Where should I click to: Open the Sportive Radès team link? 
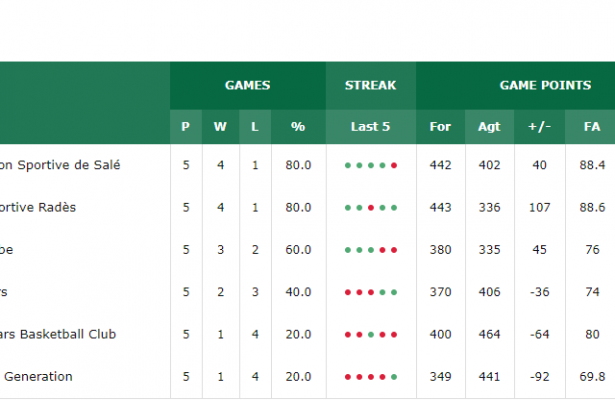38,207
